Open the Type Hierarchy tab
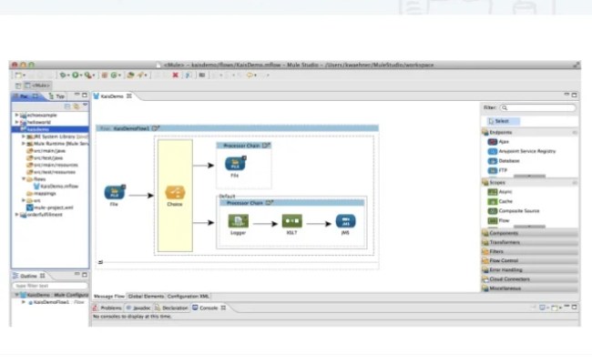 point(57,96)
